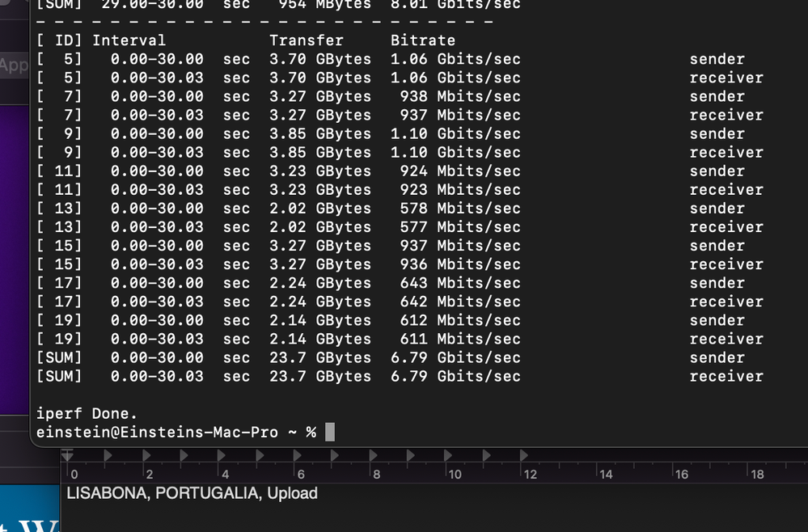Viewport: 808px width, 532px height.
Task: Select the tab stop at ruler mark 2
Action: (146, 456)
